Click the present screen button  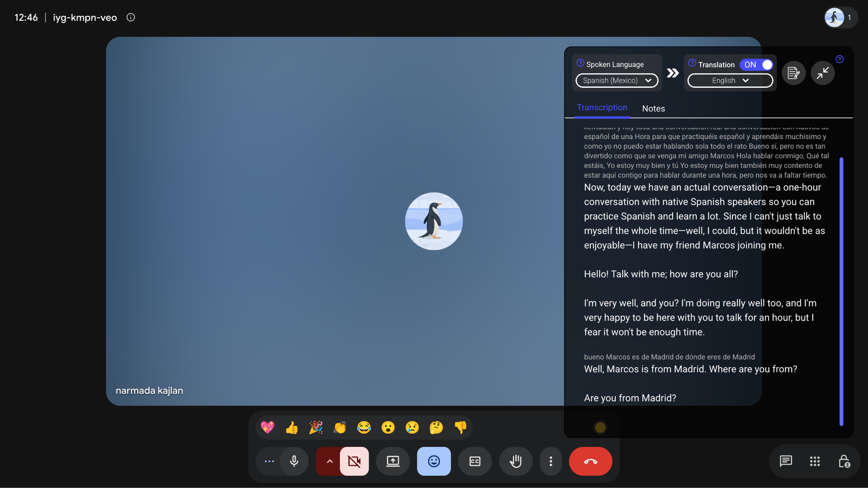tap(393, 461)
